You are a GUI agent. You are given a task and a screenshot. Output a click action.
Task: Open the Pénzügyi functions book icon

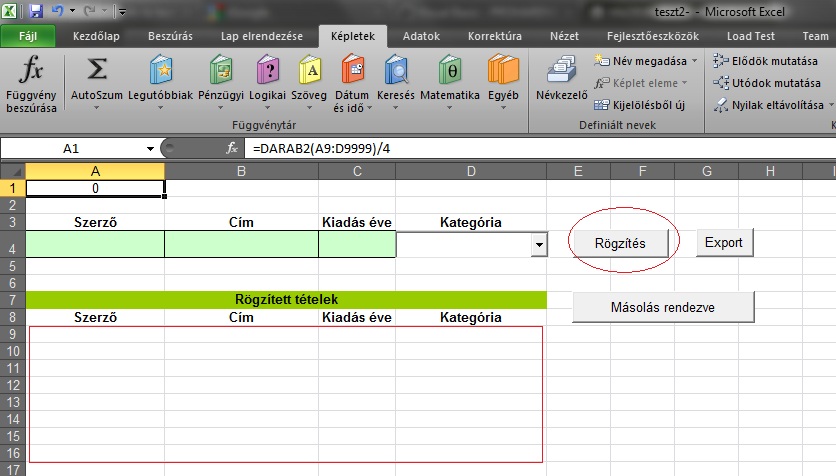221,70
